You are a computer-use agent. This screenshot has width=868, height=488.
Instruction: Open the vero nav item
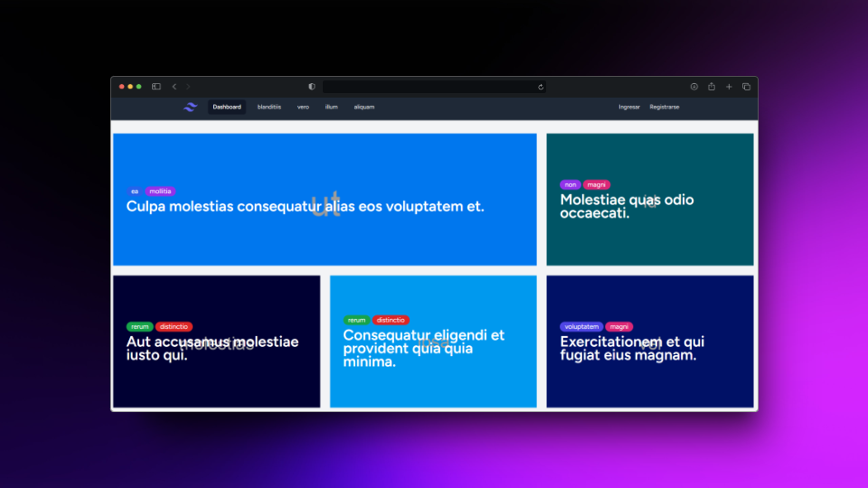[x=303, y=108]
